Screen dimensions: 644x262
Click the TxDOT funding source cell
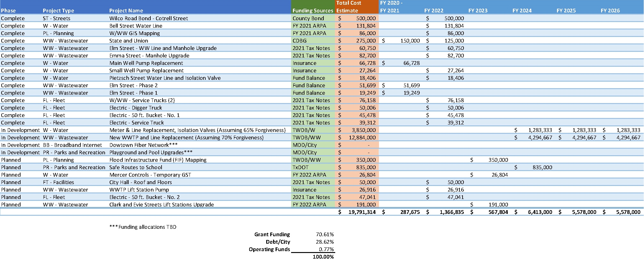click(x=301, y=167)
